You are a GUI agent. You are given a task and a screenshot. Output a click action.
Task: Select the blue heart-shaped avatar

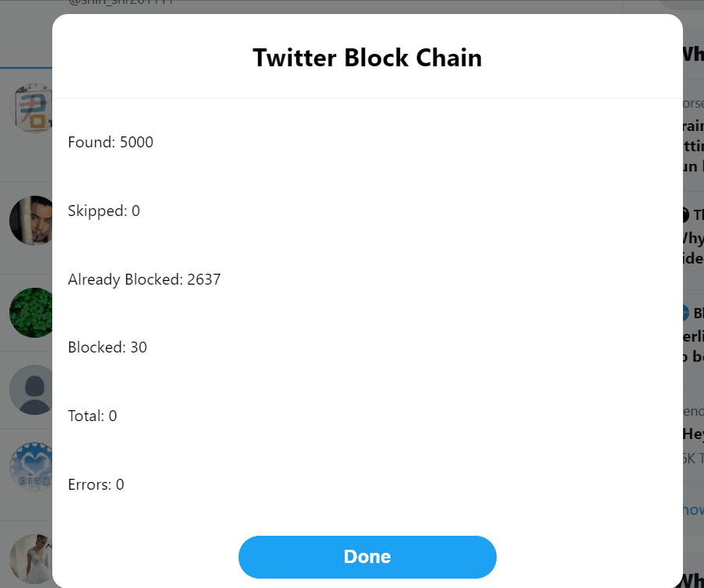click(31, 466)
